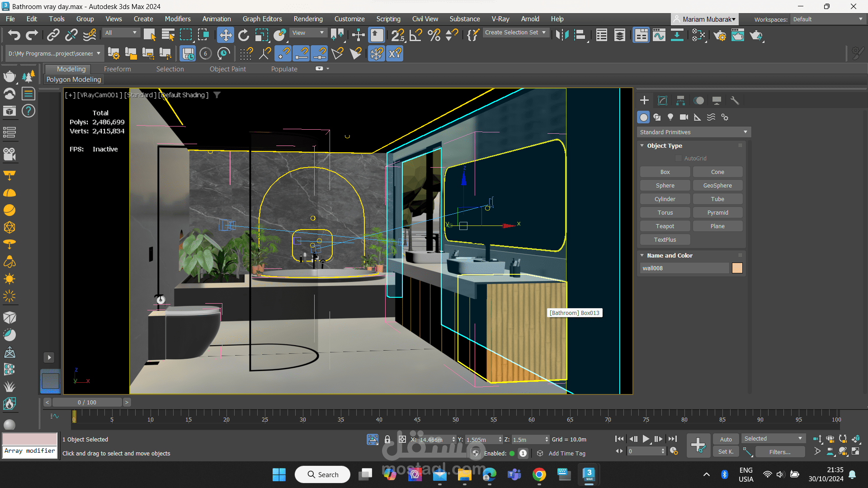The height and width of the screenshot is (488, 868).
Task: Select the Rotate tool in toolbar
Action: [243, 35]
